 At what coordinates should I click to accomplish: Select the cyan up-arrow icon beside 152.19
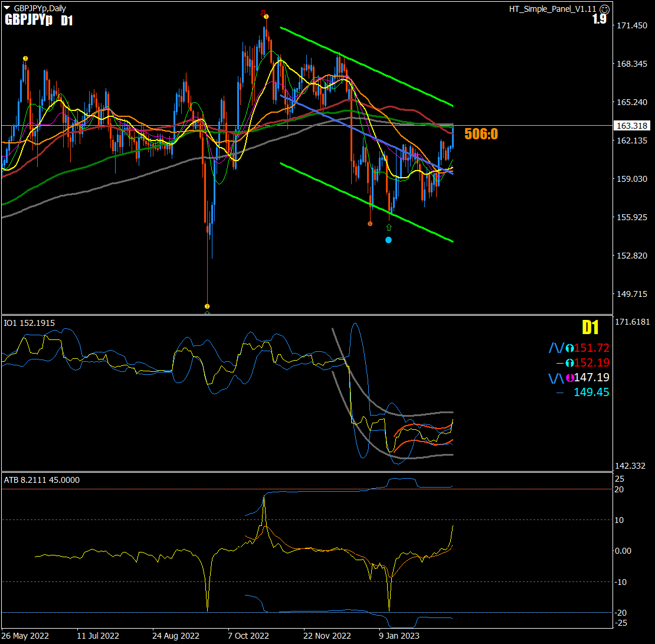pos(570,363)
